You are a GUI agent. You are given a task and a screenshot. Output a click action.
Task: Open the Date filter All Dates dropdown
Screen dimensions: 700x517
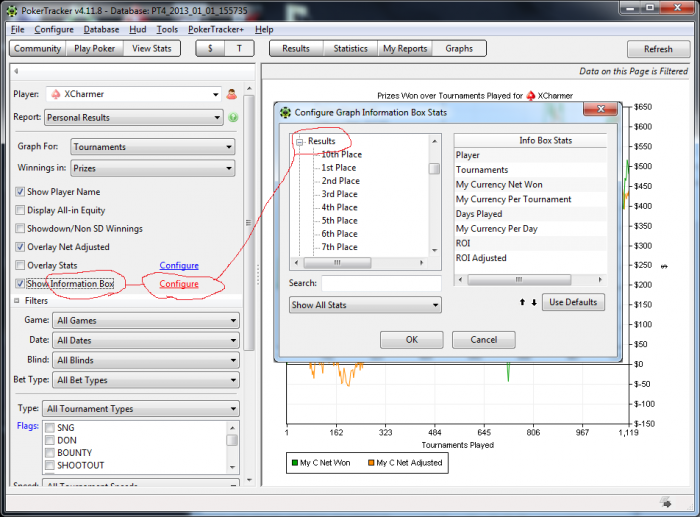pos(146,340)
